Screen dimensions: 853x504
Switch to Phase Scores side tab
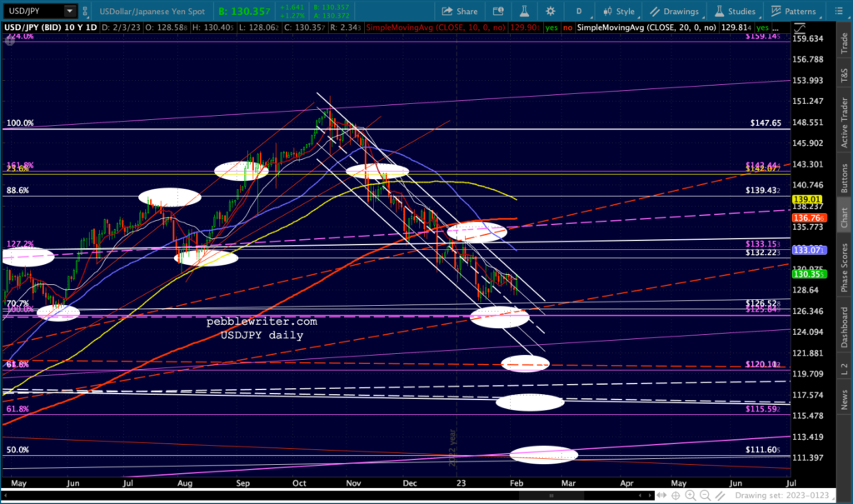pos(845,266)
